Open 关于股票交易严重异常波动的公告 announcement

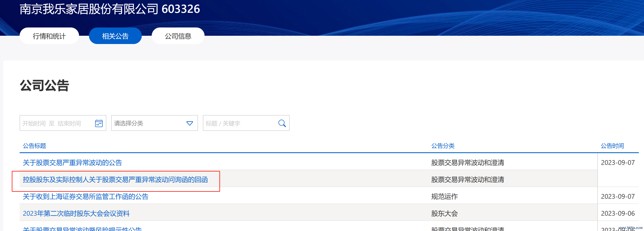[72, 163]
